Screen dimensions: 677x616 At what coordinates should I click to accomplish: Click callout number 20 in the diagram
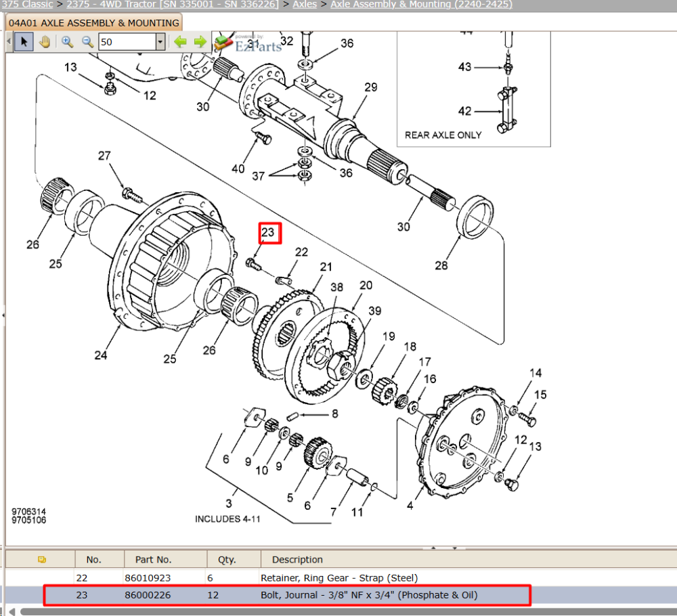pyautogui.click(x=366, y=285)
